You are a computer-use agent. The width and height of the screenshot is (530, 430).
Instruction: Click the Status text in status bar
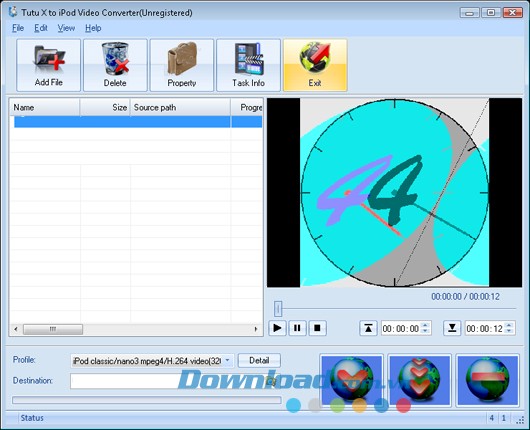32,418
